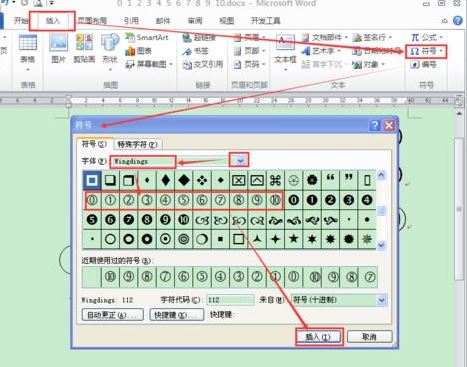Open the 符号 (Symbol) ribbon dropdown

click(x=426, y=51)
